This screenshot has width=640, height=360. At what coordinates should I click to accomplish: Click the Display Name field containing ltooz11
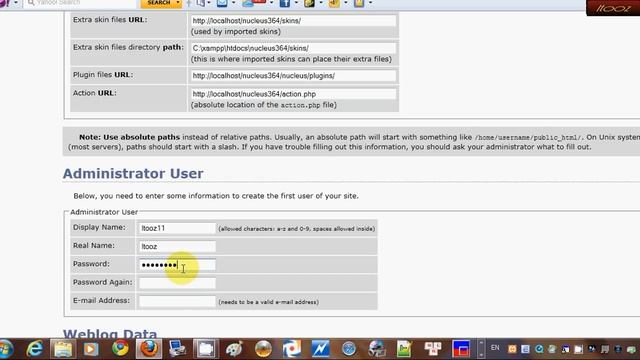(177, 228)
